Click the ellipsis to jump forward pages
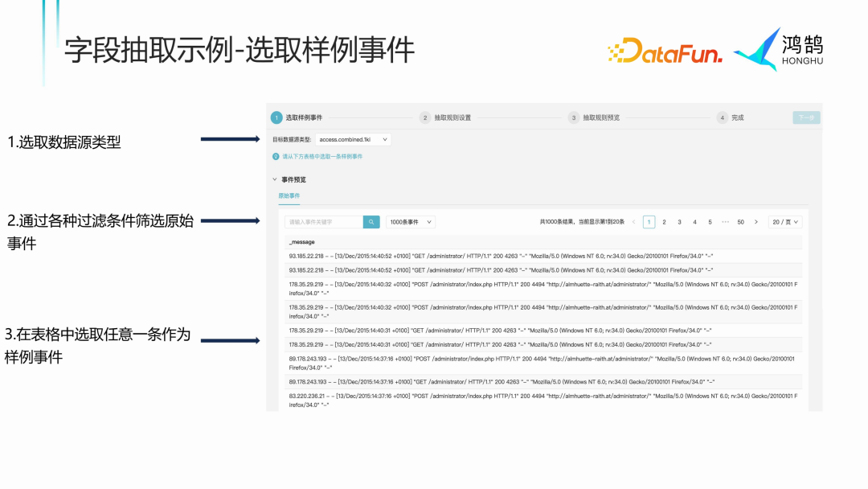Viewport: 868px width, 489px height. click(x=724, y=221)
